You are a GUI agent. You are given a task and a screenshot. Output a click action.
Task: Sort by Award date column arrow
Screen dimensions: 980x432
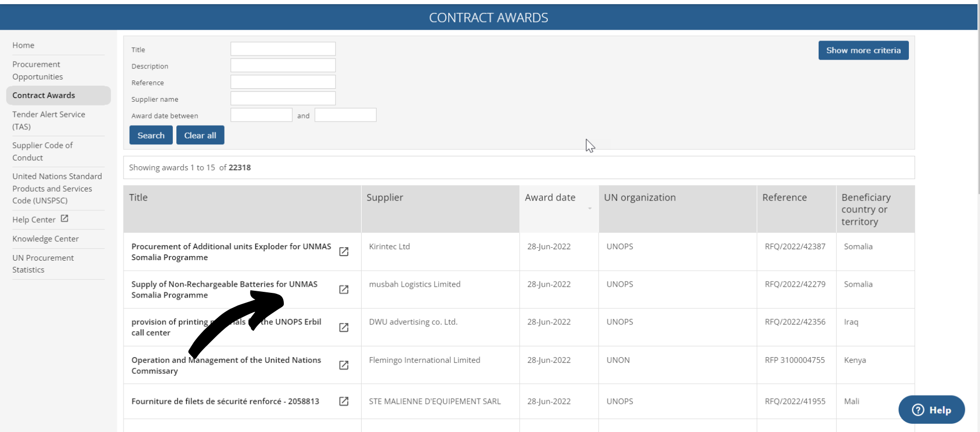tap(589, 209)
